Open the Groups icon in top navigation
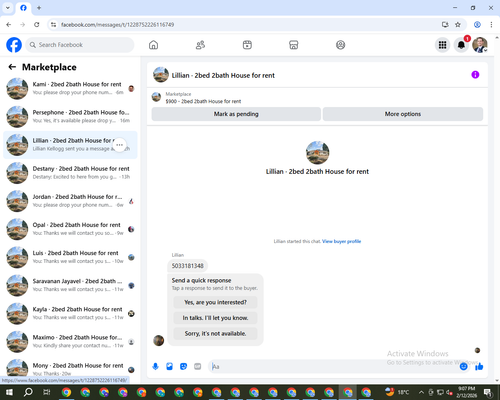 pyautogui.click(x=340, y=45)
